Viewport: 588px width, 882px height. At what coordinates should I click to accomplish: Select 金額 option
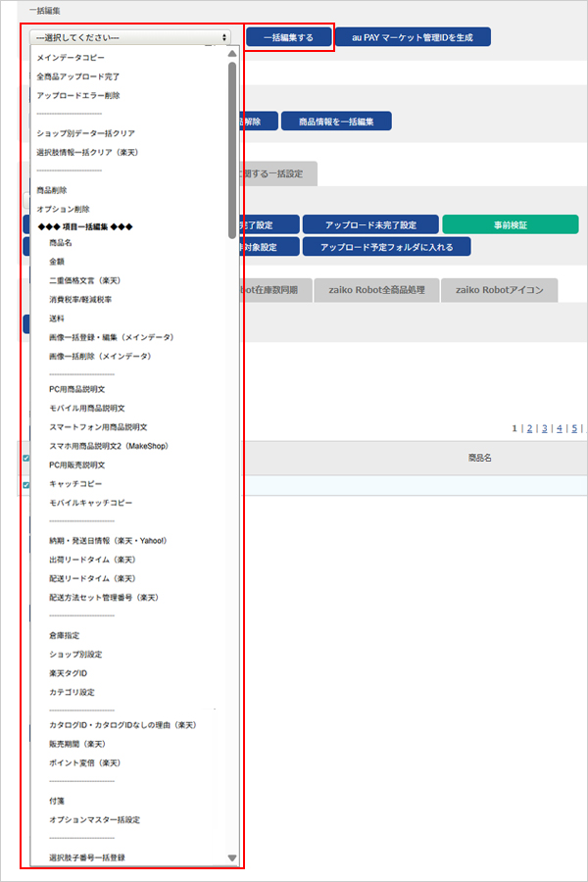[x=57, y=262]
